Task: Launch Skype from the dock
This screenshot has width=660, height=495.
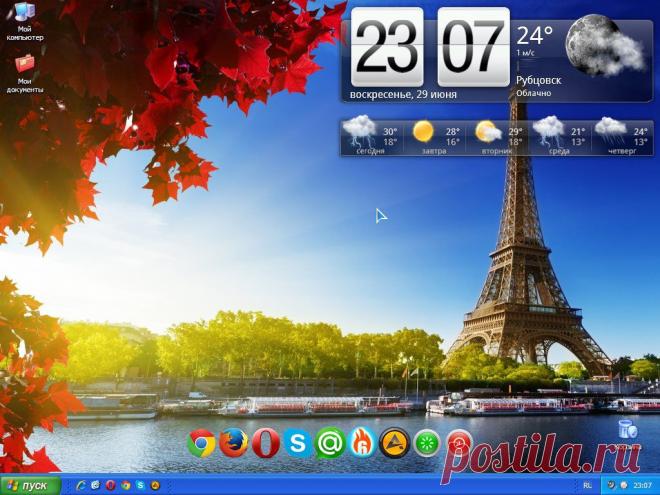Action: pos(298,442)
